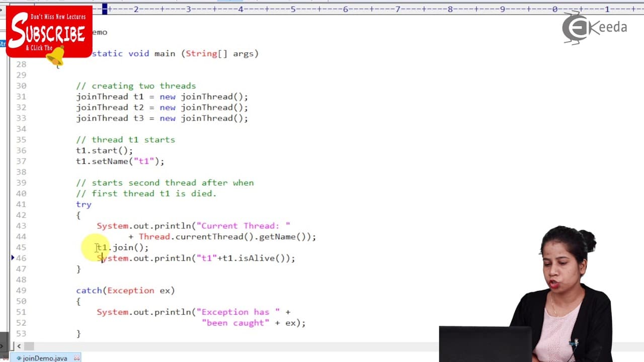644x362 pixels.
Task: Click line number 41 in the gutter
Action: tap(21, 204)
